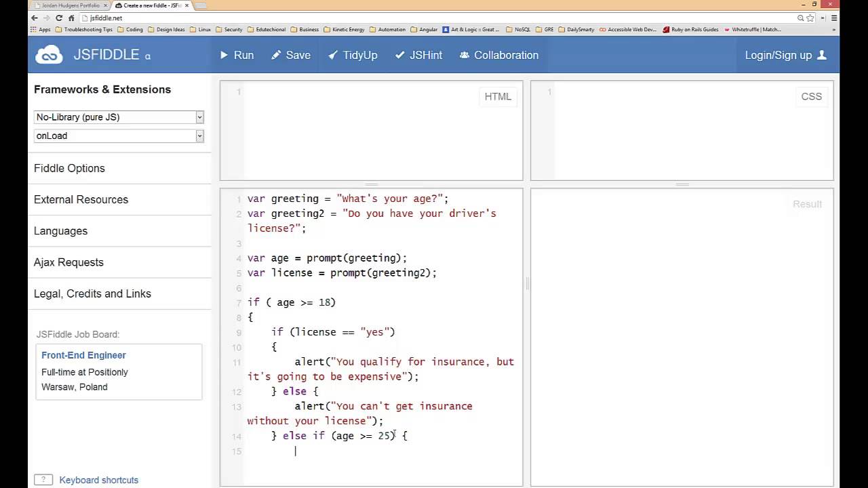Open NoSQL bookmark folder
This screenshot has height=488, width=868.
point(518,30)
